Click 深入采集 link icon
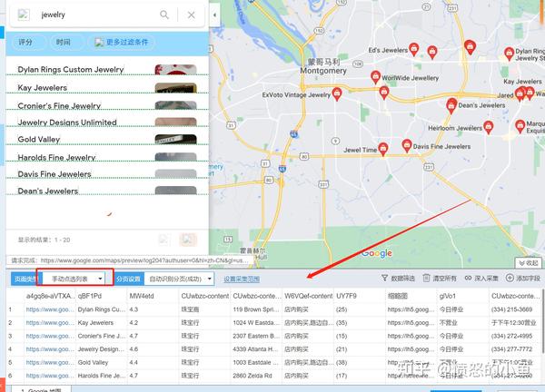545x392 pixels. point(468,278)
